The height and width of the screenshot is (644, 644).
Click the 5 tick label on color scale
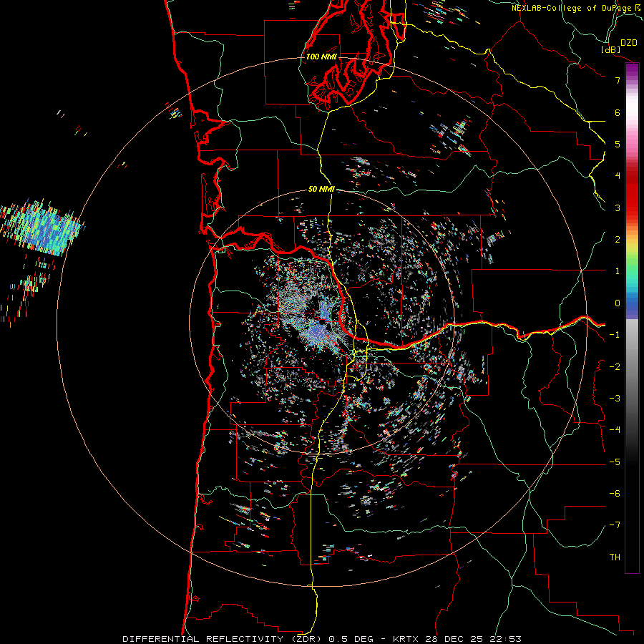[618, 144]
